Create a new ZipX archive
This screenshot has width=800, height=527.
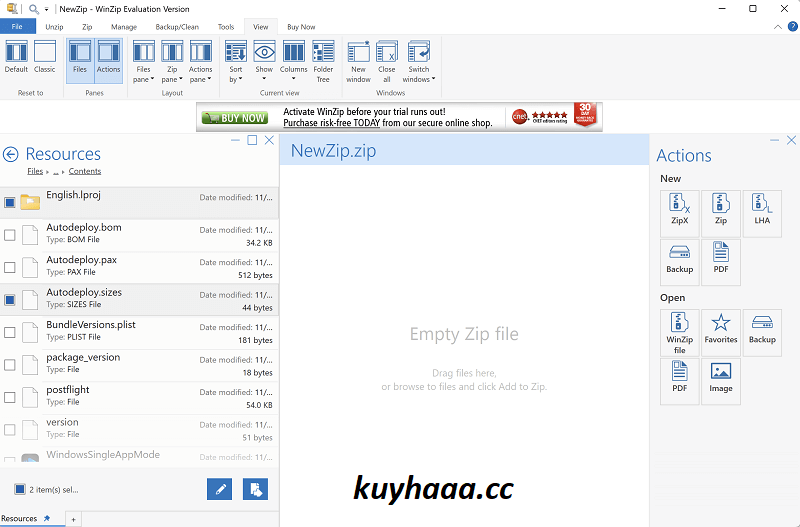point(680,213)
